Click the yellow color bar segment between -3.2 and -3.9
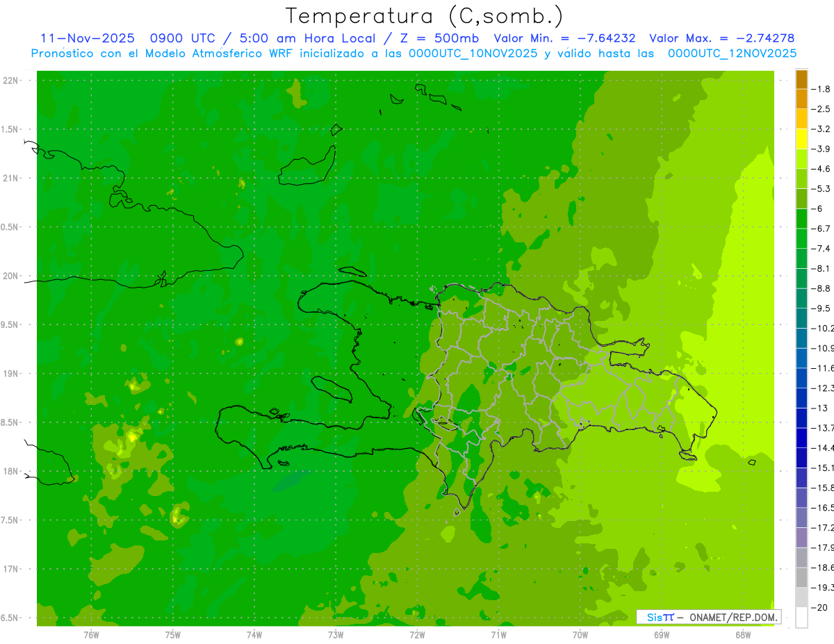This screenshot has height=644, width=834. (801, 139)
